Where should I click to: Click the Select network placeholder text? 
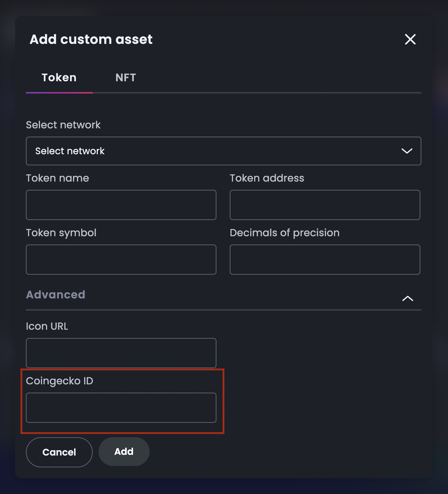[x=70, y=151]
